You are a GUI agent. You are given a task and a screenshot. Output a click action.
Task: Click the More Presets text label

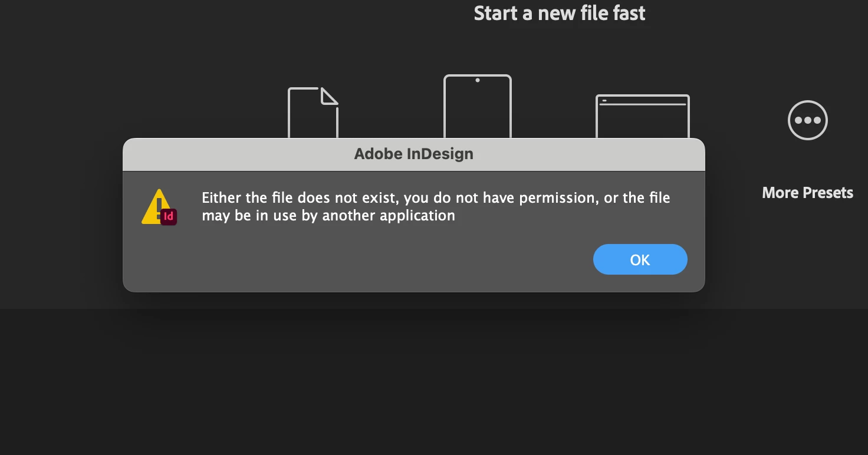[807, 193]
